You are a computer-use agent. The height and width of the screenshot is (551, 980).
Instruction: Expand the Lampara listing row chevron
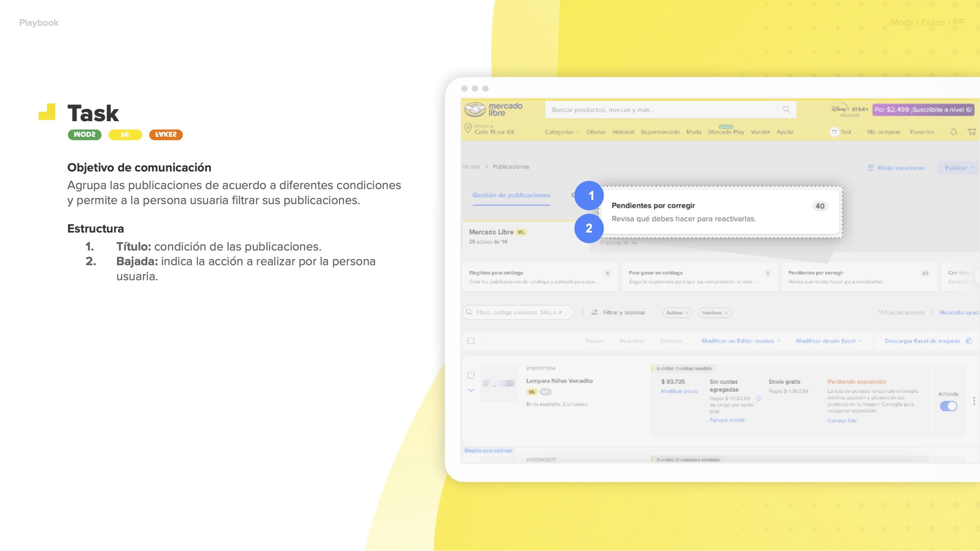(471, 390)
